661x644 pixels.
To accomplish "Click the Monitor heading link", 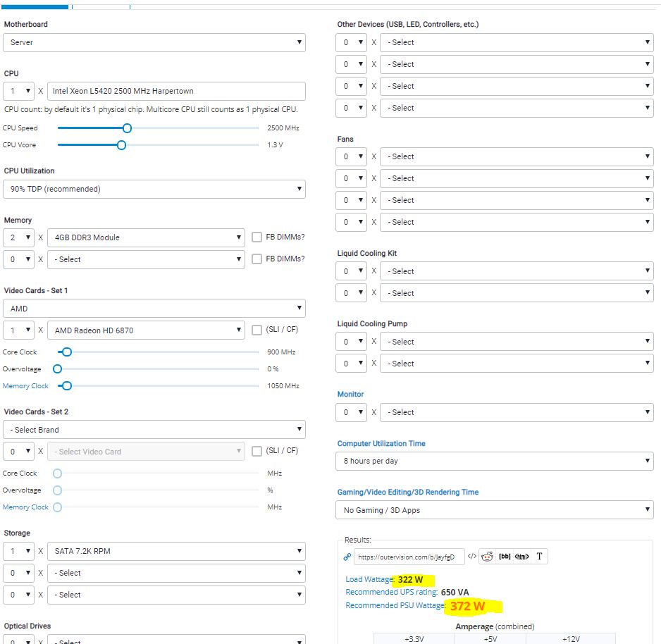I will 350,395.
